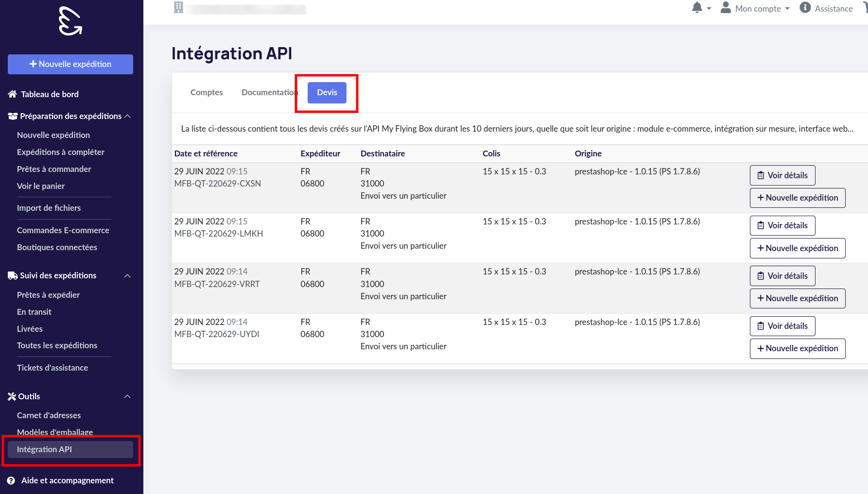The width and height of the screenshot is (868, 494).
Task: Switch to the Documentation tab
Action: coord(269,92)
